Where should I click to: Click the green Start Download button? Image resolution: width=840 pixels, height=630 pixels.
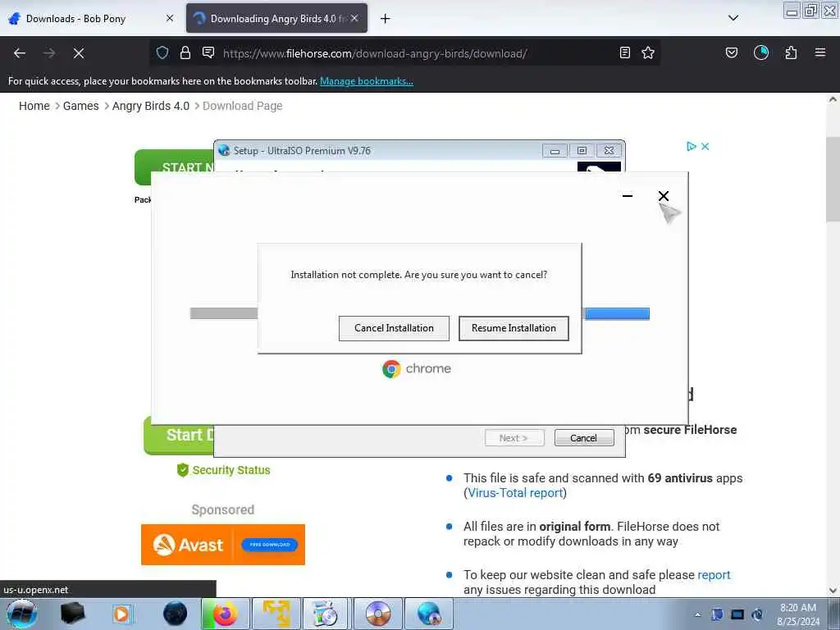point(179,435)
